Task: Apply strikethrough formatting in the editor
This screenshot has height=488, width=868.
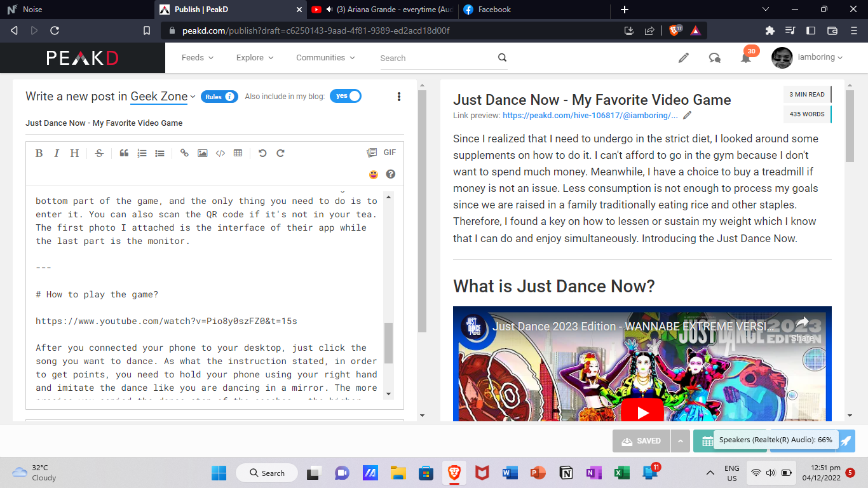Action: coord(99,153)
